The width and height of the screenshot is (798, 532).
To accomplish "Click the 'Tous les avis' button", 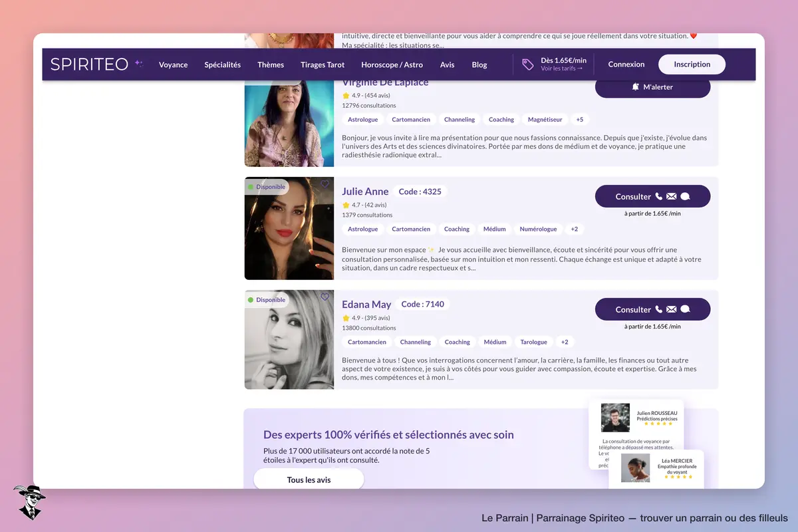I will tap(309, 479).
